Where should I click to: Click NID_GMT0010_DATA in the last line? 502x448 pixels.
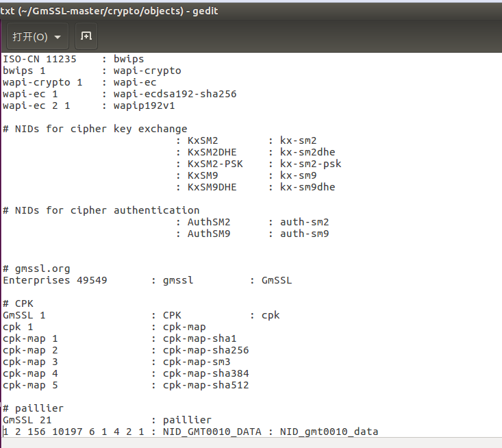coord(212,432)
